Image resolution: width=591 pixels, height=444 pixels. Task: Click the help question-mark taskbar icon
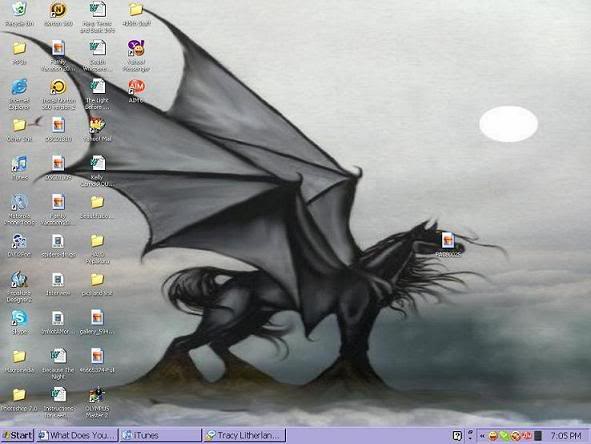click(457, 436)
